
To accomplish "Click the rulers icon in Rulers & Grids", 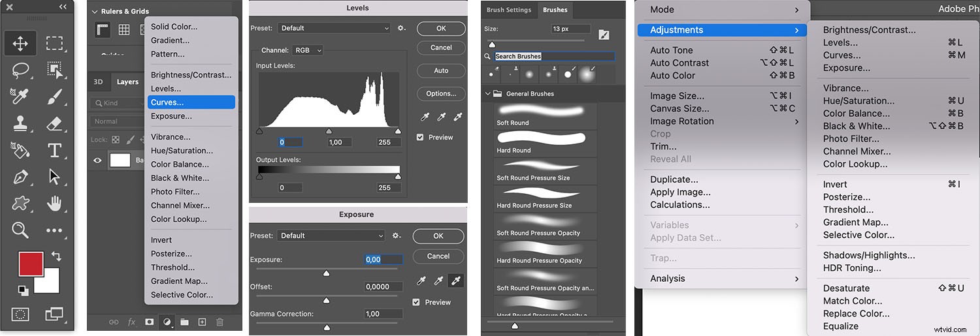I will [x=103, y=29].
